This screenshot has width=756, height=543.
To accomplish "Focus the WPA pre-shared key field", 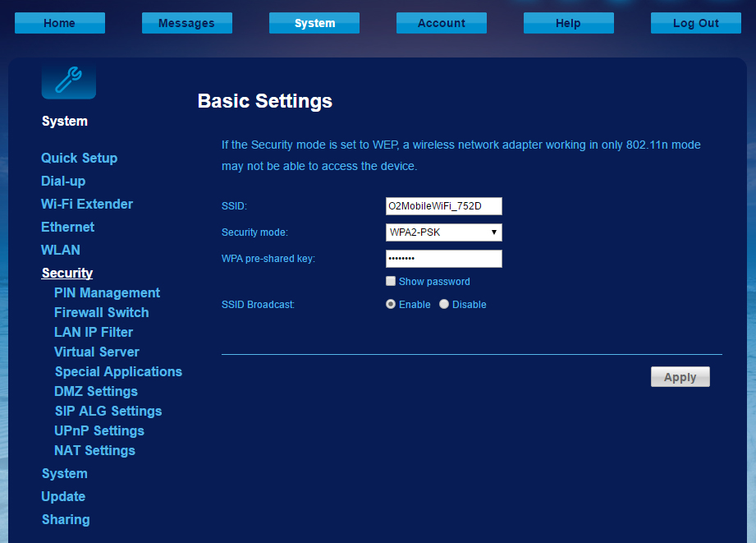I will [x=443, y=259].
